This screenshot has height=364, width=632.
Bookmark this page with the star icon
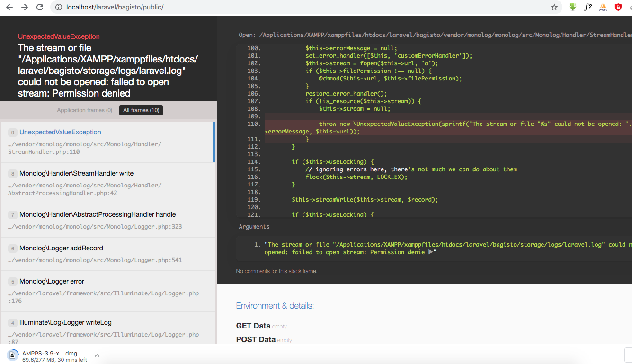point(554,7)
